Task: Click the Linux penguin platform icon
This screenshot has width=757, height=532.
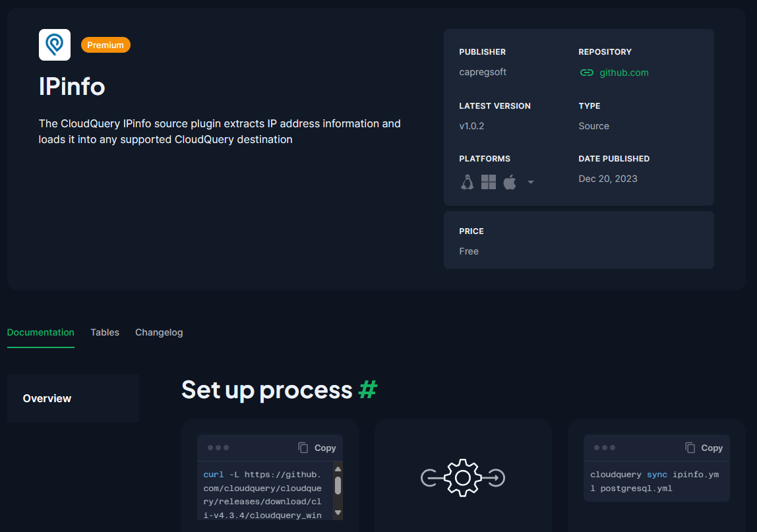Action: tap(467, 182)
